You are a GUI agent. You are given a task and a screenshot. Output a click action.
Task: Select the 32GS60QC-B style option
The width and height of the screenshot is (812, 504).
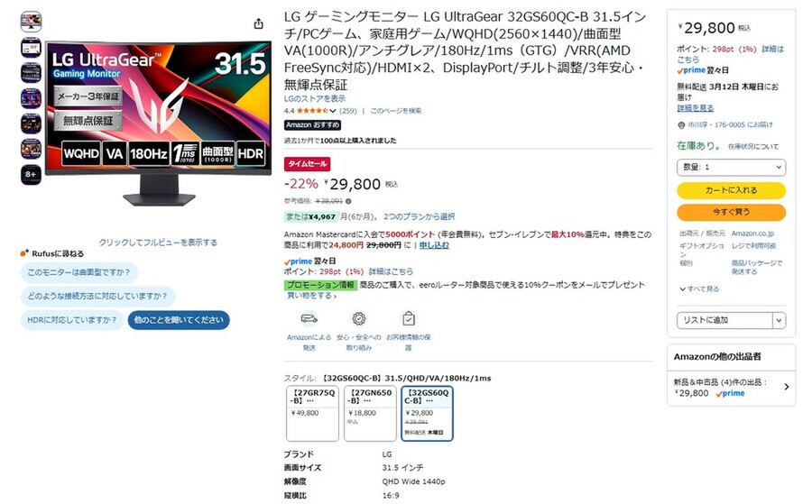tap(428, 413)
